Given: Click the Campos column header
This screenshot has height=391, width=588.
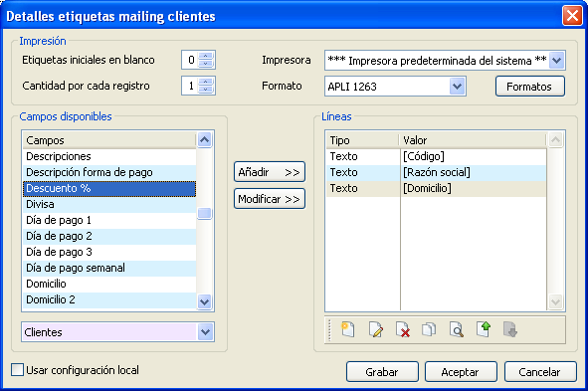Looking at the screenshot, I should [x=109, y=140].
